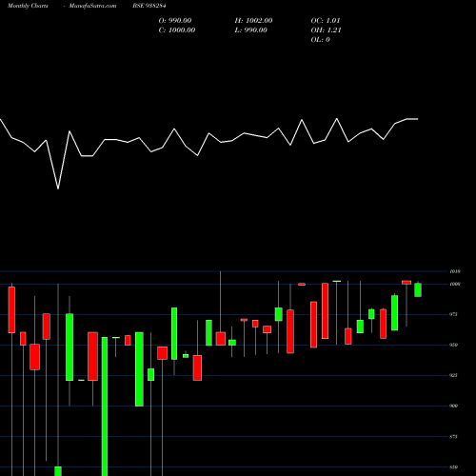Click the 875 price axis label
This screenshot has width=476, height=476.
coord(454,437)
